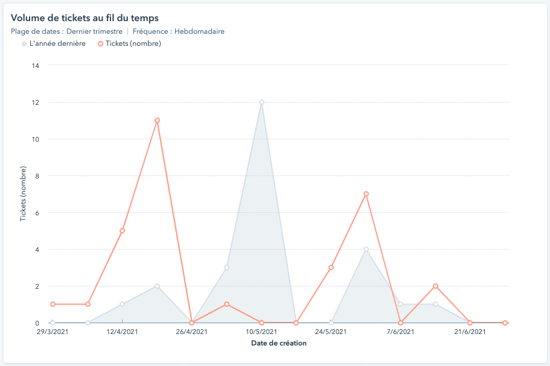Click the y-axis value 6
550x366 pixels.
pyautogui.click(x=37, y=213)
